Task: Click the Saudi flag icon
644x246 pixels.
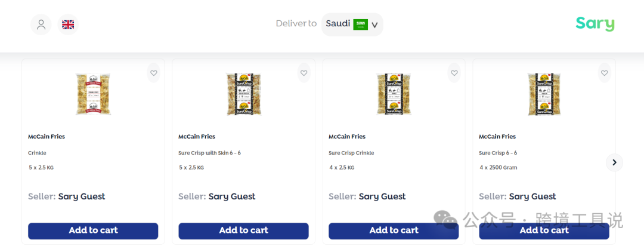Action: 360,24
